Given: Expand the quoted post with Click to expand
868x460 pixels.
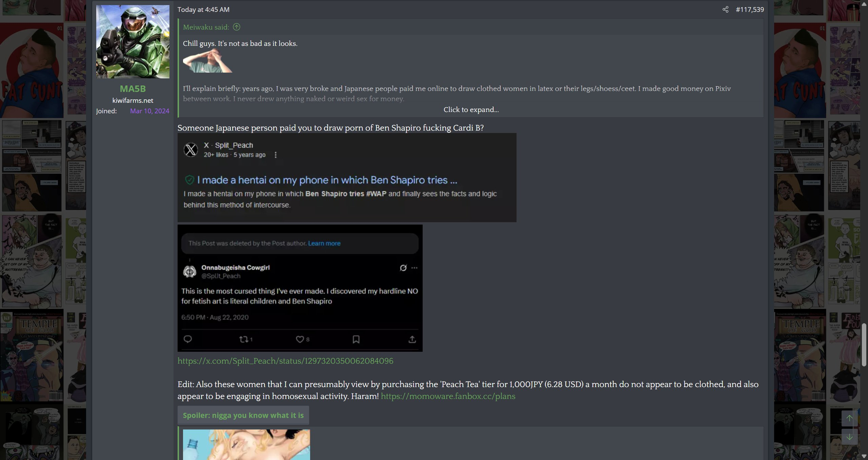Looking at the screenshot, I should (471, 110).
